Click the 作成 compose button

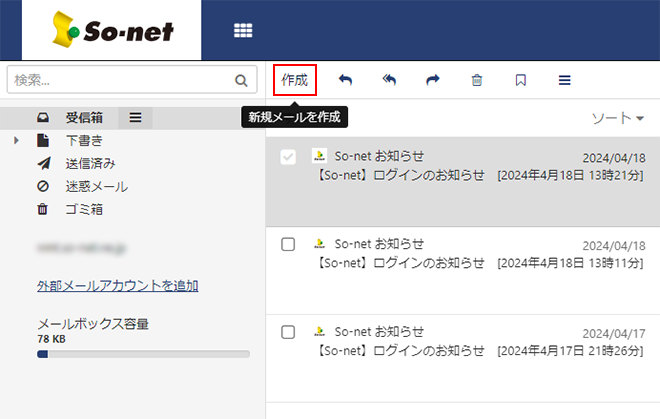click(x=295, y=80)
